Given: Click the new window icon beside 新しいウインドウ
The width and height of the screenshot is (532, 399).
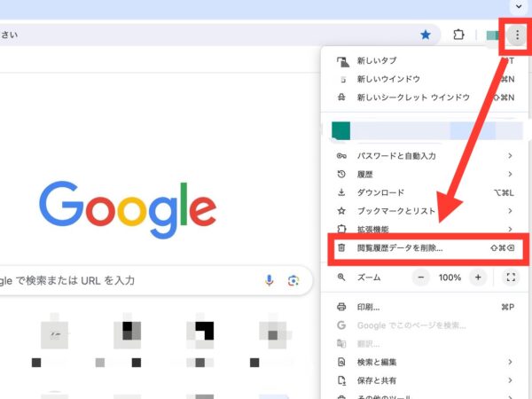Looking at the screenshot, I should (342, 80).
